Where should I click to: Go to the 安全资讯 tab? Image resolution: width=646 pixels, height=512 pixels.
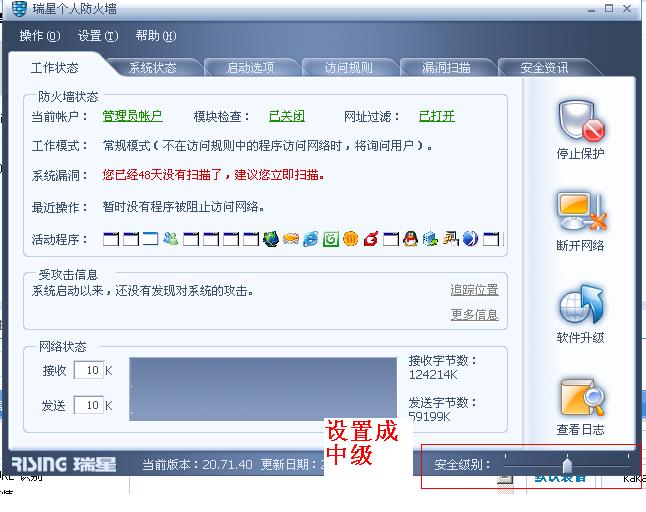544,68
